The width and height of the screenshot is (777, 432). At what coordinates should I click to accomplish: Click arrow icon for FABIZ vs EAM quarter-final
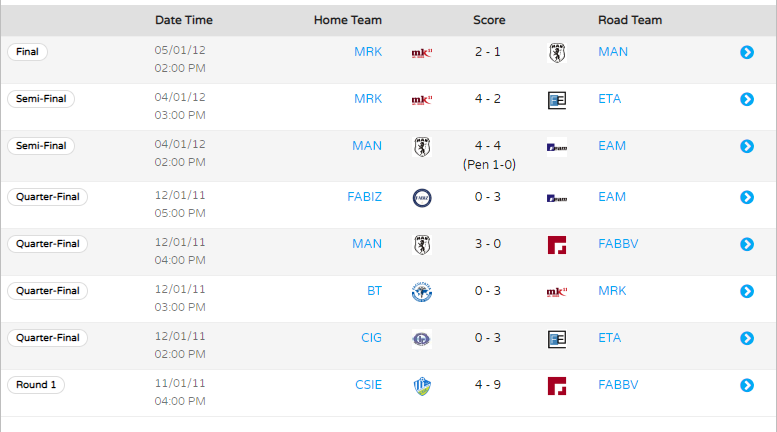click(x=747, y=197)
